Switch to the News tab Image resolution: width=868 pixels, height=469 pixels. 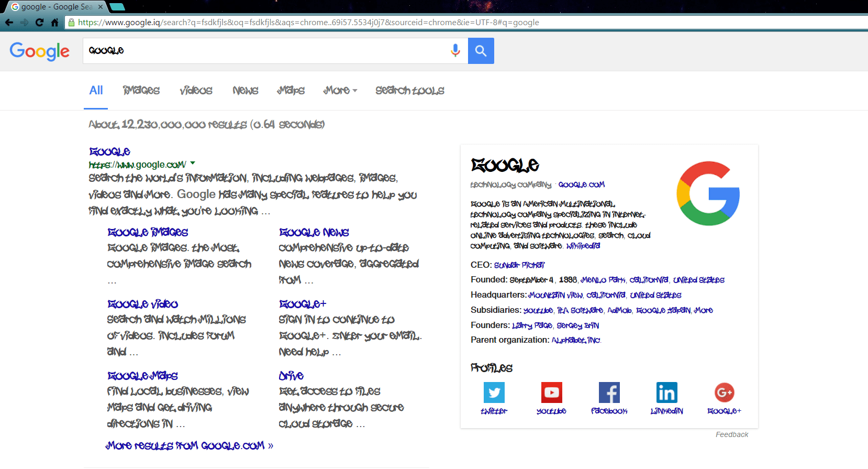coord(246,91)
